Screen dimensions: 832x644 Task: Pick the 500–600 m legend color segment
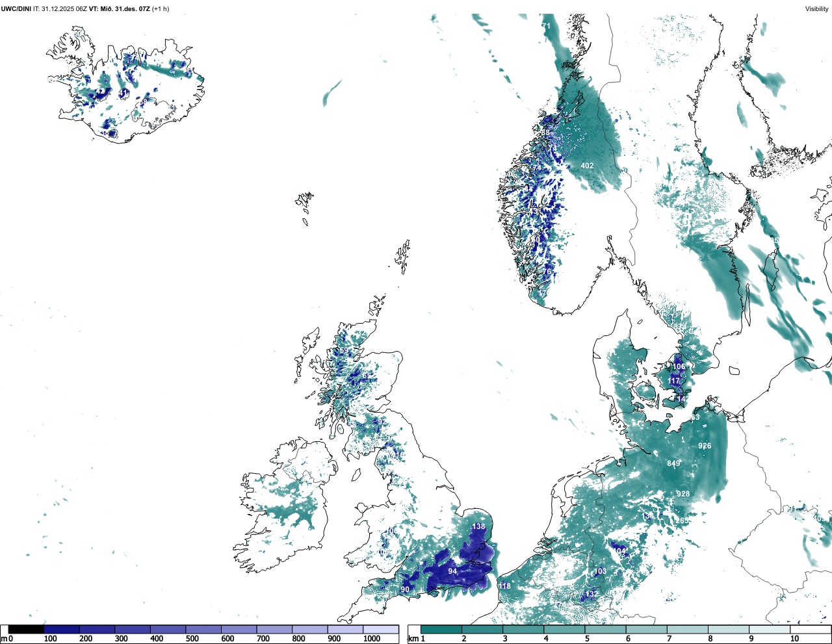pos(203,629)
